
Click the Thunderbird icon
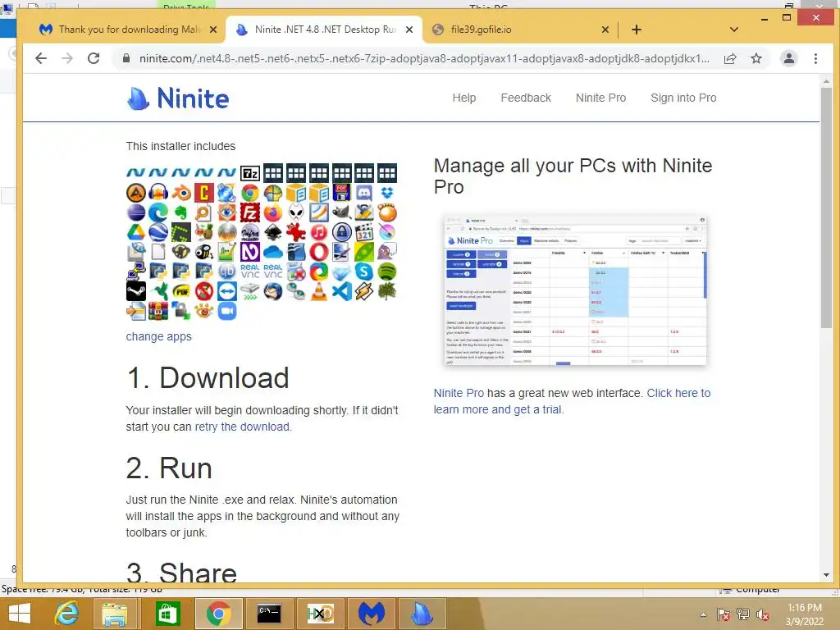(x=272, y=291)
